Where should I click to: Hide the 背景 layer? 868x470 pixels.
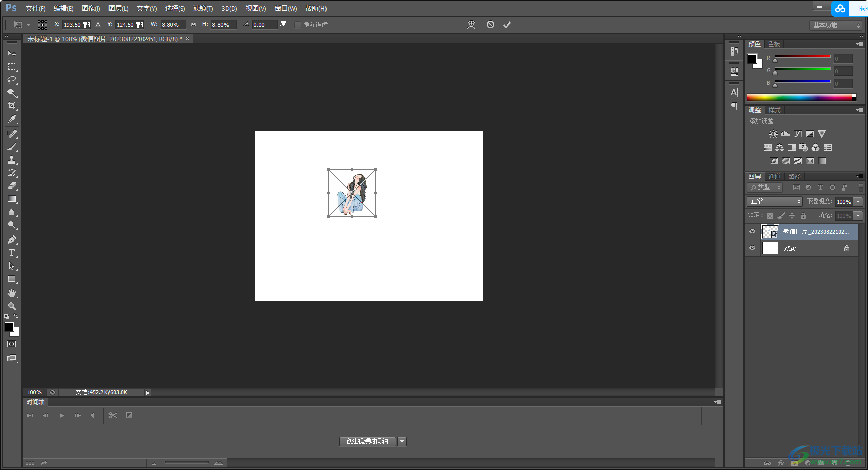(752, 248)
